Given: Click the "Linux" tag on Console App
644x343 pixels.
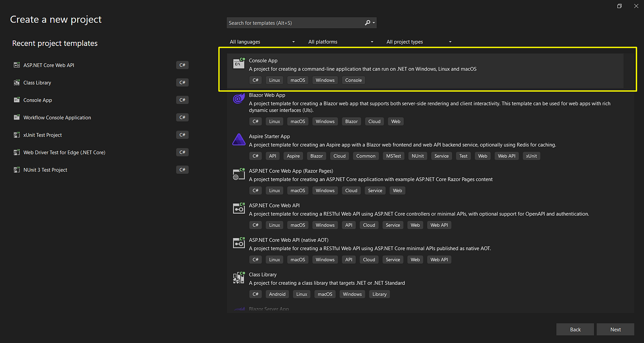Looking at the screenshot, I should [x=275, y=80].
